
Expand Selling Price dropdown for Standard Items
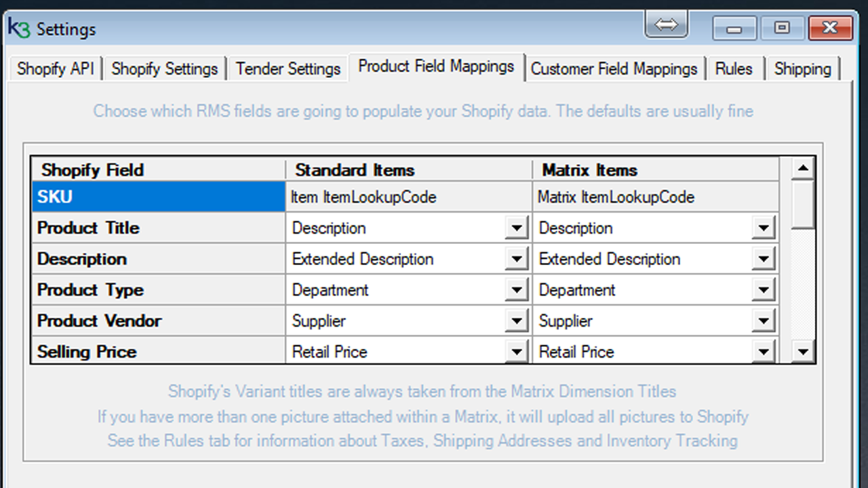pos(517,352)
